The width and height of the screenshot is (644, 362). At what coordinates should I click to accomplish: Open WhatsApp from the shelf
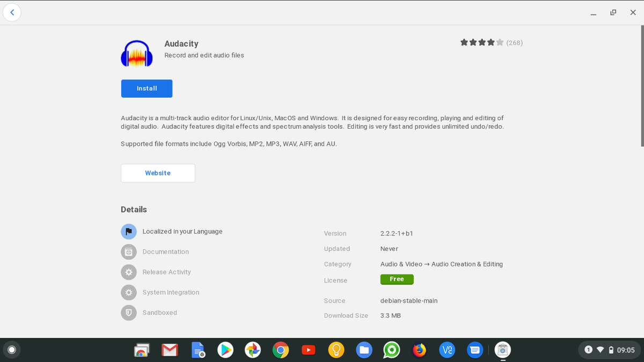click(391, 350)
